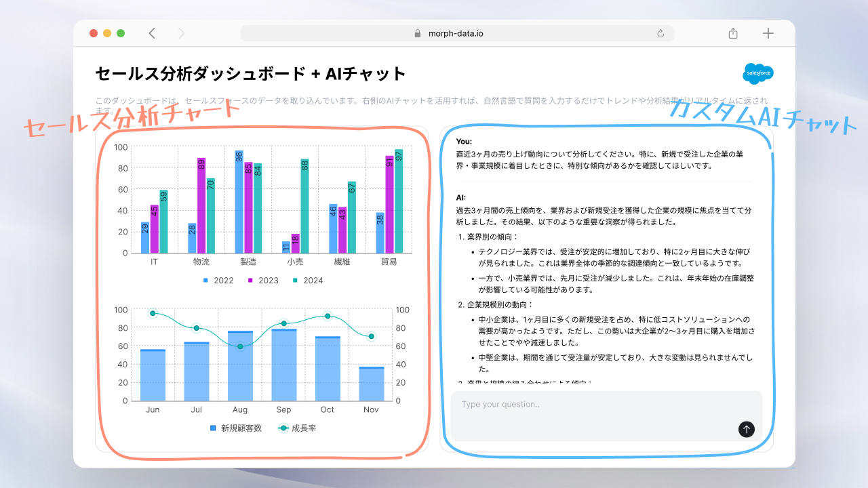Screen dimensions: 868x488
Task: Send the question with the arrow button
Action: [747, 429]
